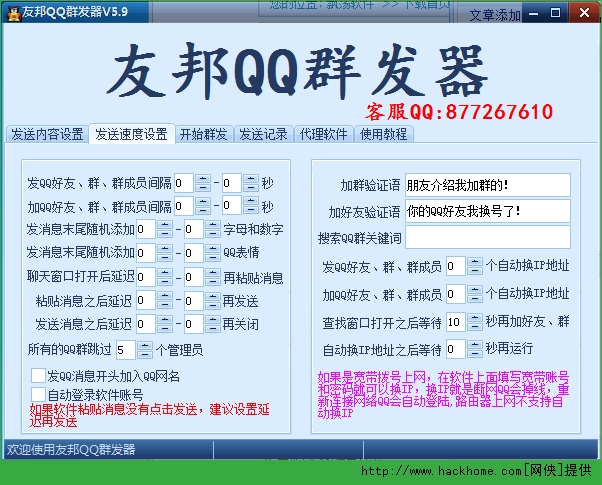The image size is (602, 485).
Task: Maximize the 友邦QQ群发器 window
Action: [555, 13]
